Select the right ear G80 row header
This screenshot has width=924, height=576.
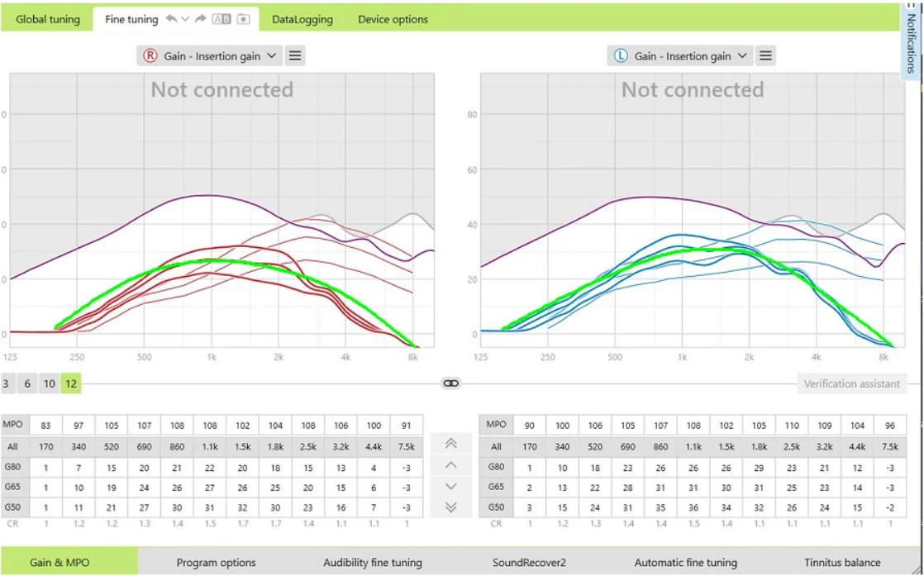tap(13, 468)
